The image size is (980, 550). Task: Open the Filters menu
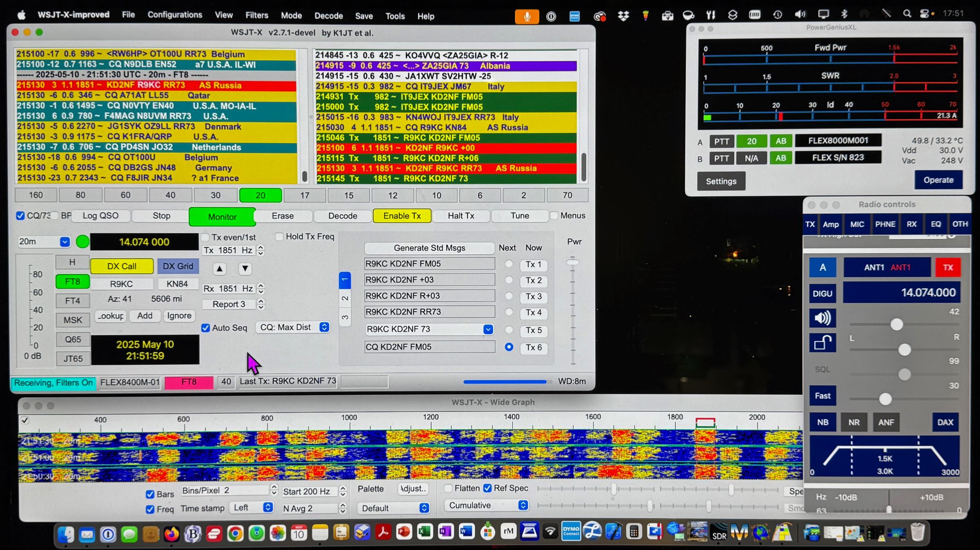click(x=257, y=15)
